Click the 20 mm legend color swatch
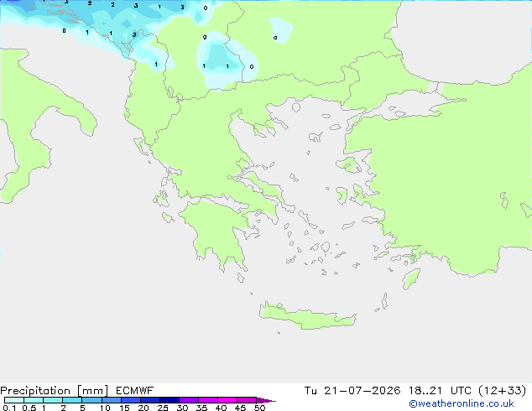The height and width of the screenshot is (411, 532). tap(149, 400)
